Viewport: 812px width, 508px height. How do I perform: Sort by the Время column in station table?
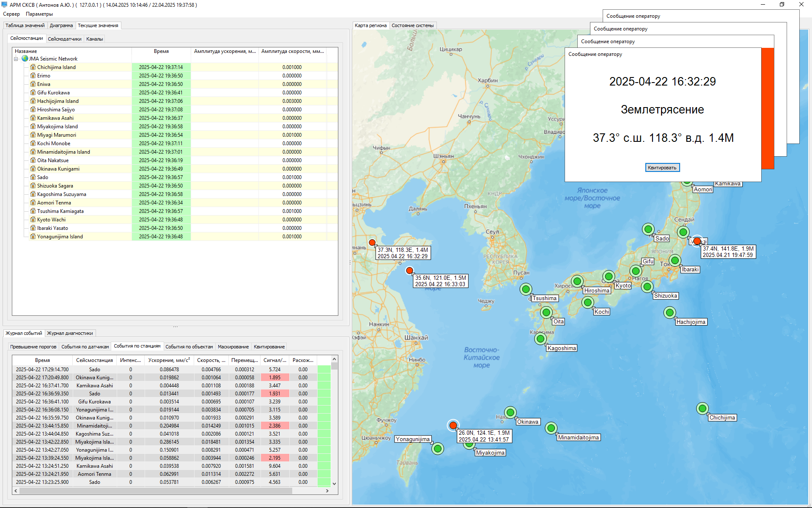(161, 51)
